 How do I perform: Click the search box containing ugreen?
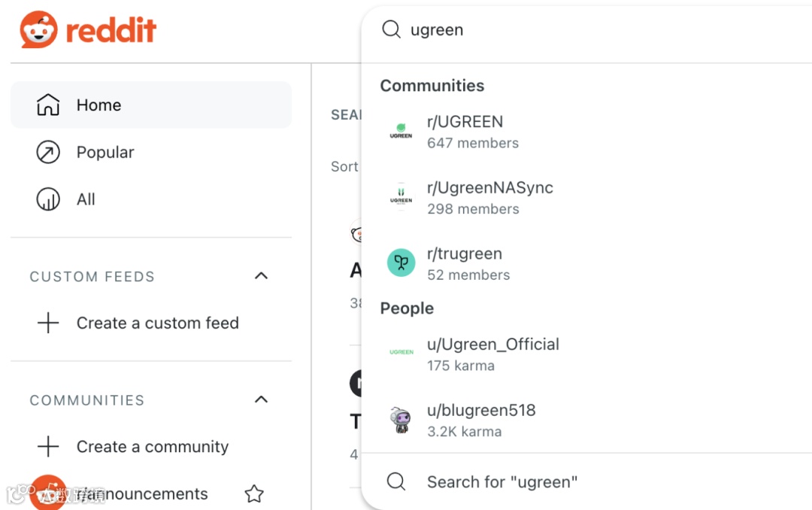[586, 30]
